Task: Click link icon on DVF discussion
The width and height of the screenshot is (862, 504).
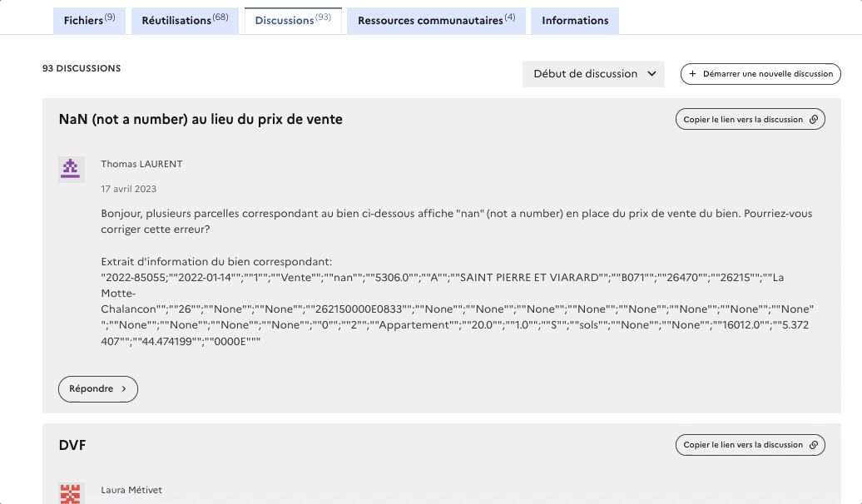Action: click(814, 445)
